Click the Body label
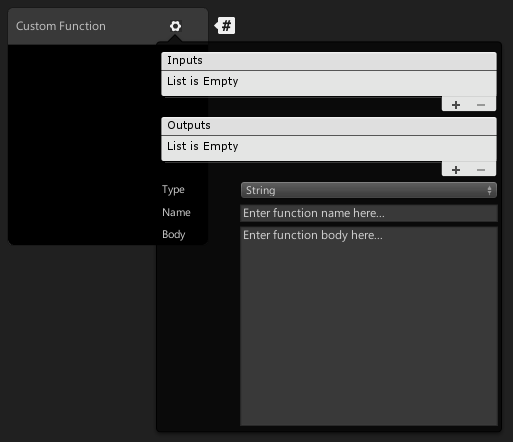 (x=174, y=234)
